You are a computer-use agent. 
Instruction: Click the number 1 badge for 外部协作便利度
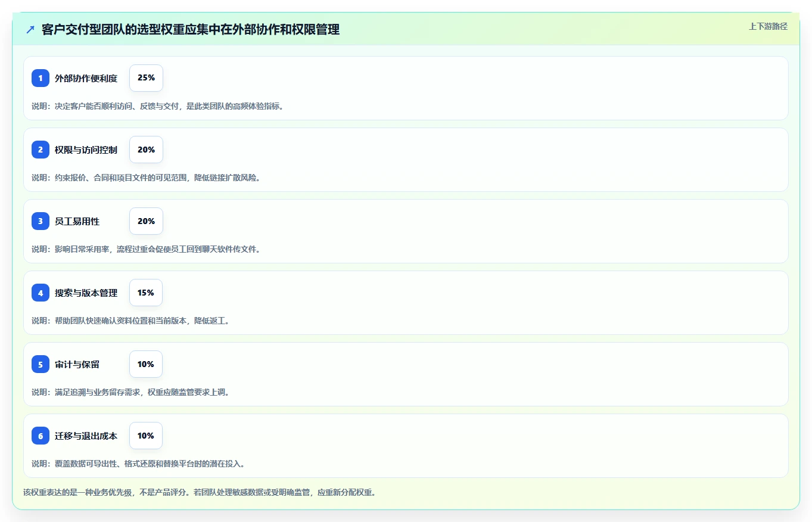click(x=41, y=78)
